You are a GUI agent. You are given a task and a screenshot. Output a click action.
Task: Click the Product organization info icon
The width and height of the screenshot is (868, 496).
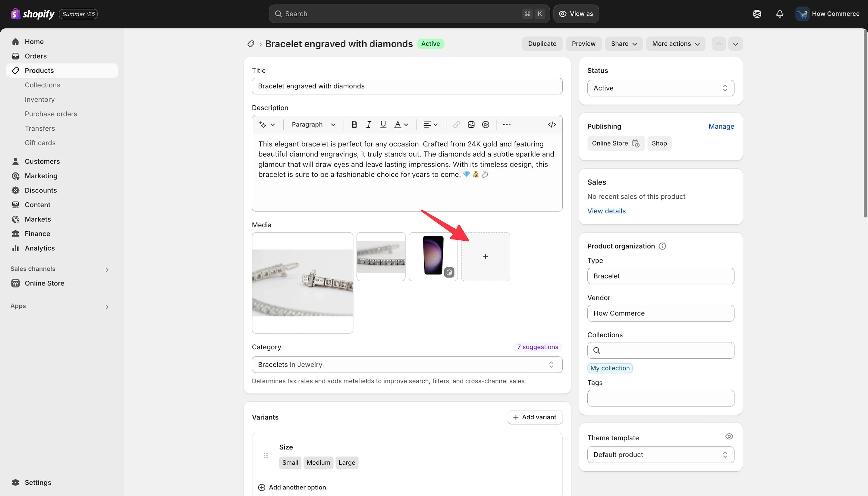(x=662, y=246)
